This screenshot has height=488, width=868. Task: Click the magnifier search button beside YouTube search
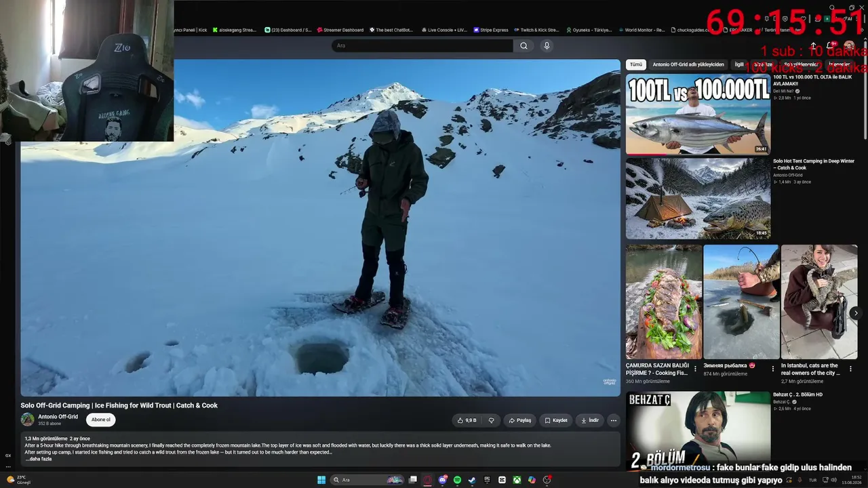(x=524, y=45)
